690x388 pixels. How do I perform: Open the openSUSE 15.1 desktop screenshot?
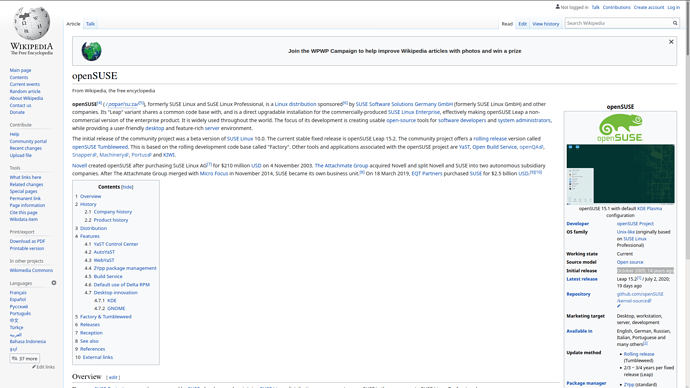point(620,175)
